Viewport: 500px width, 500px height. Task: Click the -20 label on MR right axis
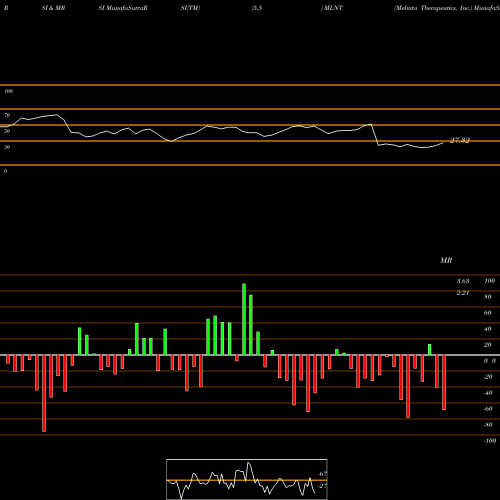coord(488,377)
